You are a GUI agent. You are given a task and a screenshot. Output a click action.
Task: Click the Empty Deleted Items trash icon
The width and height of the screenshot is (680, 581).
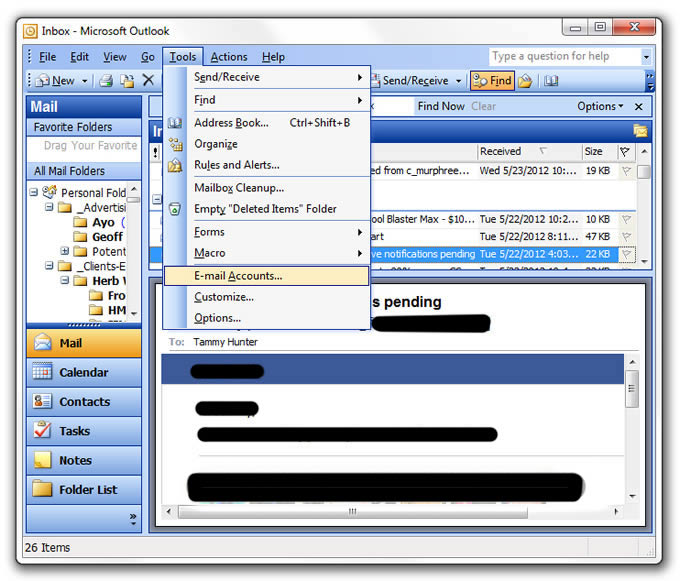(175, 209)
